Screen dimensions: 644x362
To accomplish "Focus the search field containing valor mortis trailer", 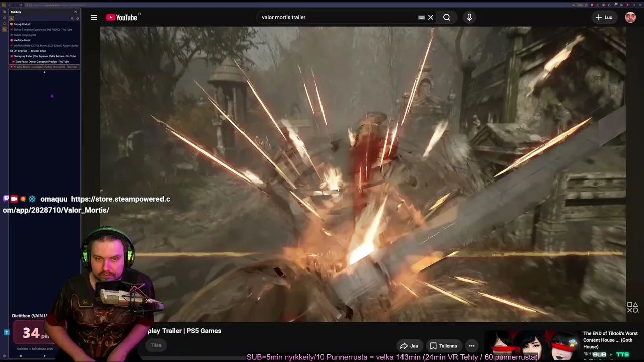I will [x=337, y=17].
